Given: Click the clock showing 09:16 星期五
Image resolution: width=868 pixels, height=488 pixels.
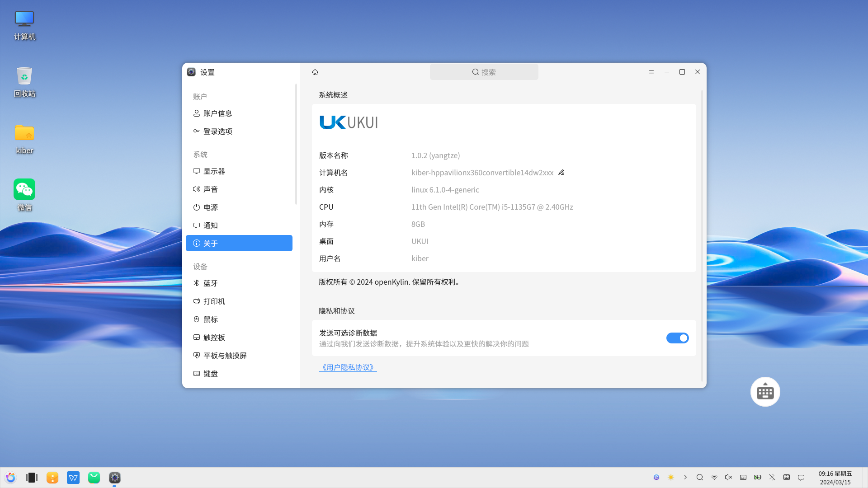Looking at the screenshot, I should coord(835,478).
